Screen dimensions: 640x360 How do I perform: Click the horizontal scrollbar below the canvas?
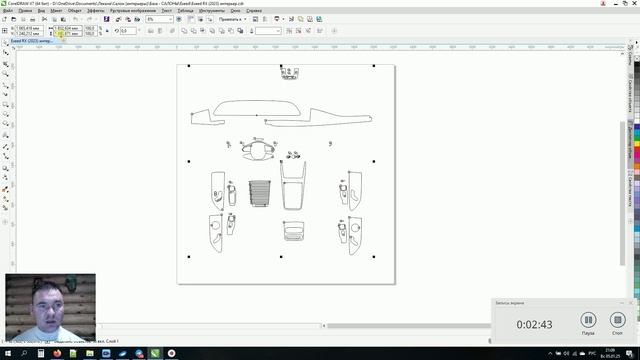click(408, 326)
